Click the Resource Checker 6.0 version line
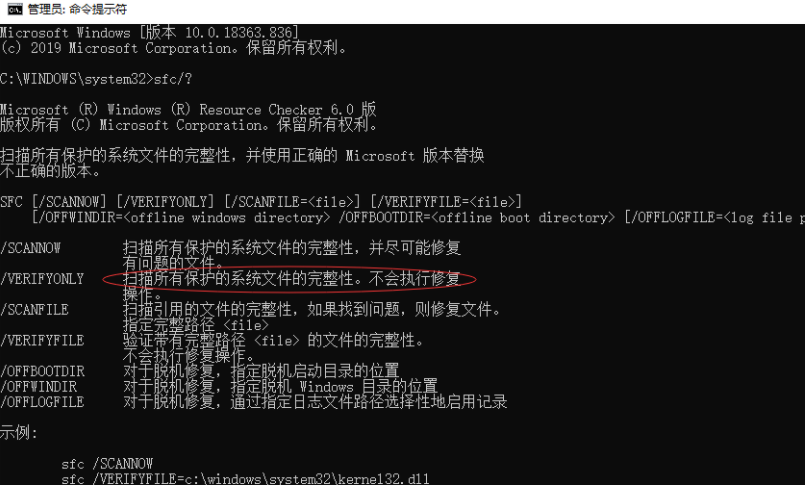808x485 pixels. (x=188, y=109)
